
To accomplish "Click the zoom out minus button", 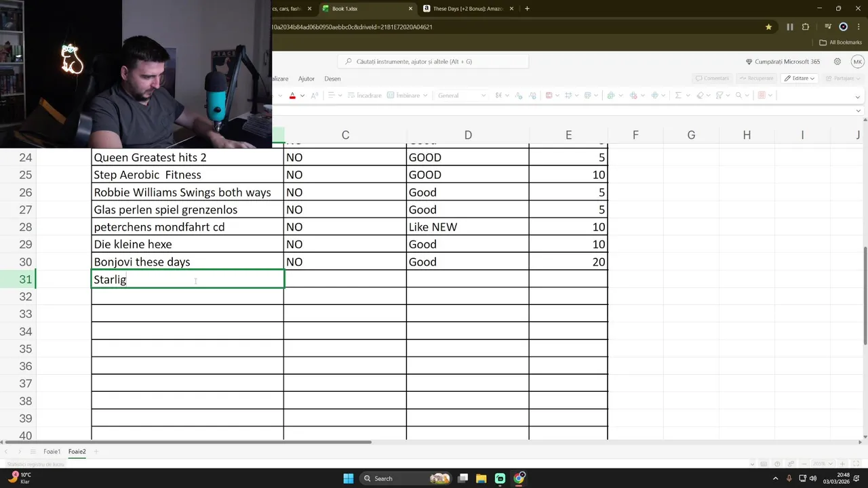I will coord(804,464).
